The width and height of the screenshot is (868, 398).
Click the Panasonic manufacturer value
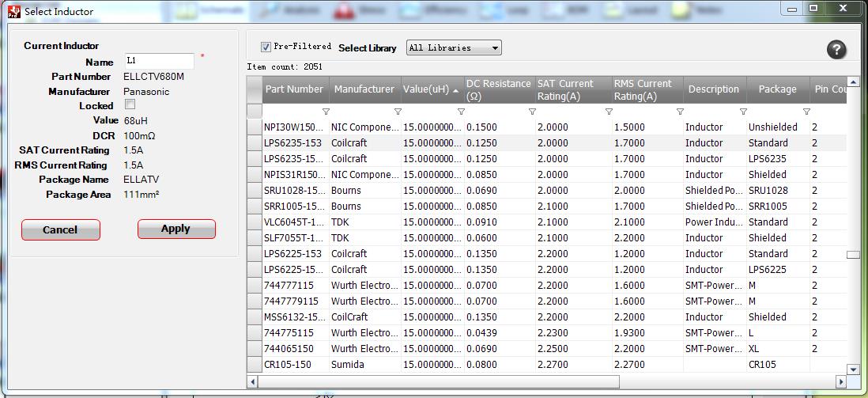pyautogui.click(x=146, y=92)
